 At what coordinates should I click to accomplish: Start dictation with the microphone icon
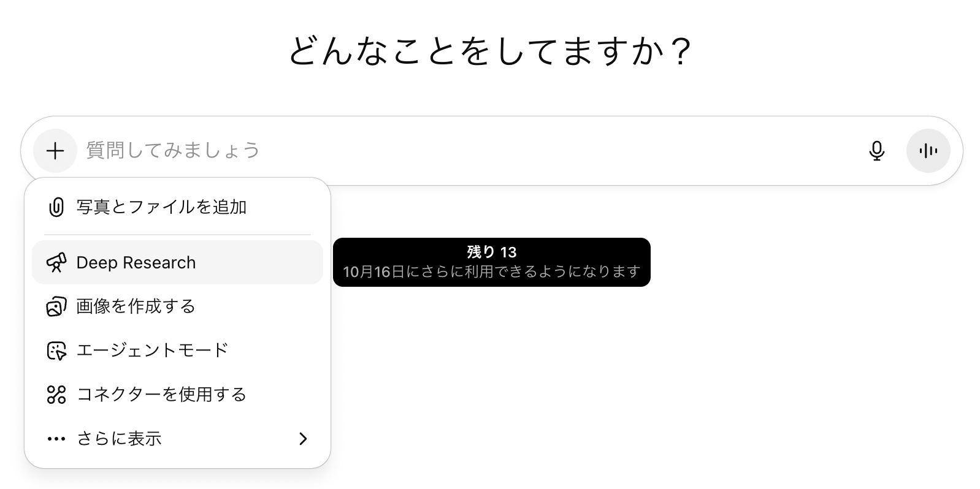pos(877,151)
